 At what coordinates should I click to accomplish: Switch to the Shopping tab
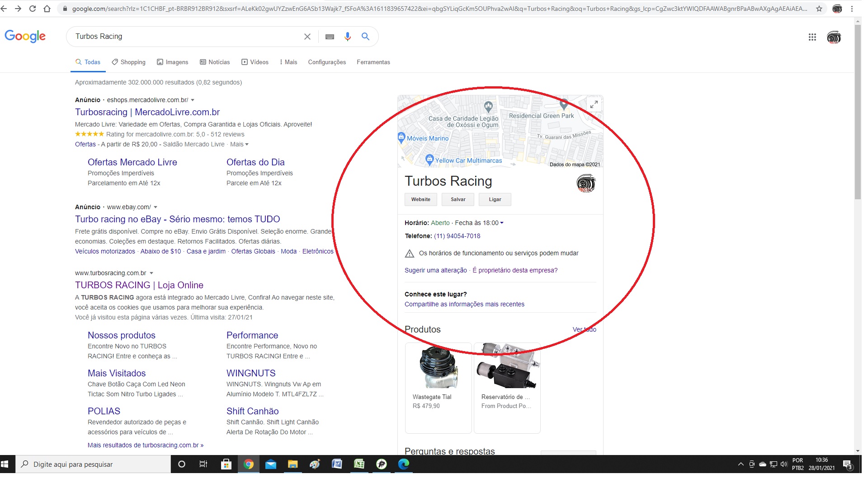129,62
